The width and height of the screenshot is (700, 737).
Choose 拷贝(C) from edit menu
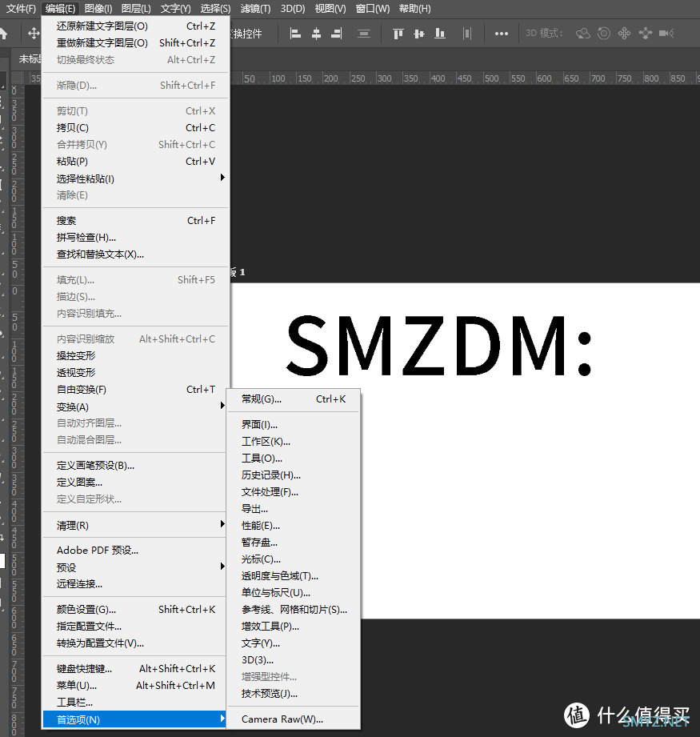[135, 128]
